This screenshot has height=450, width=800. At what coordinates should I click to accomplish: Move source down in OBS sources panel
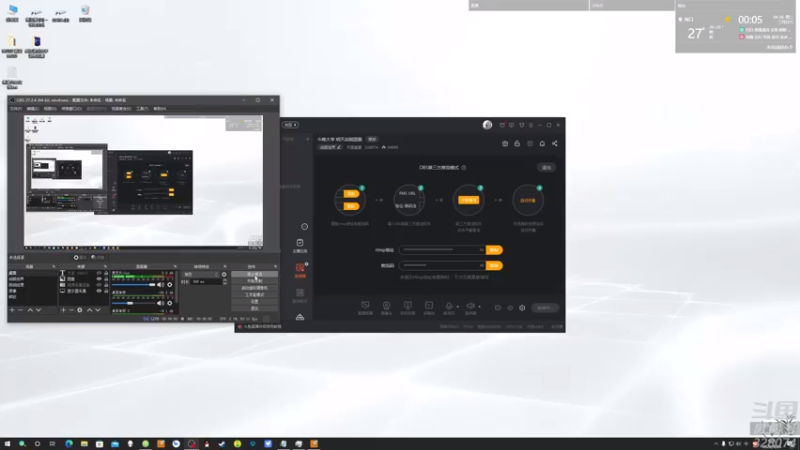click(x=97, y=310)
